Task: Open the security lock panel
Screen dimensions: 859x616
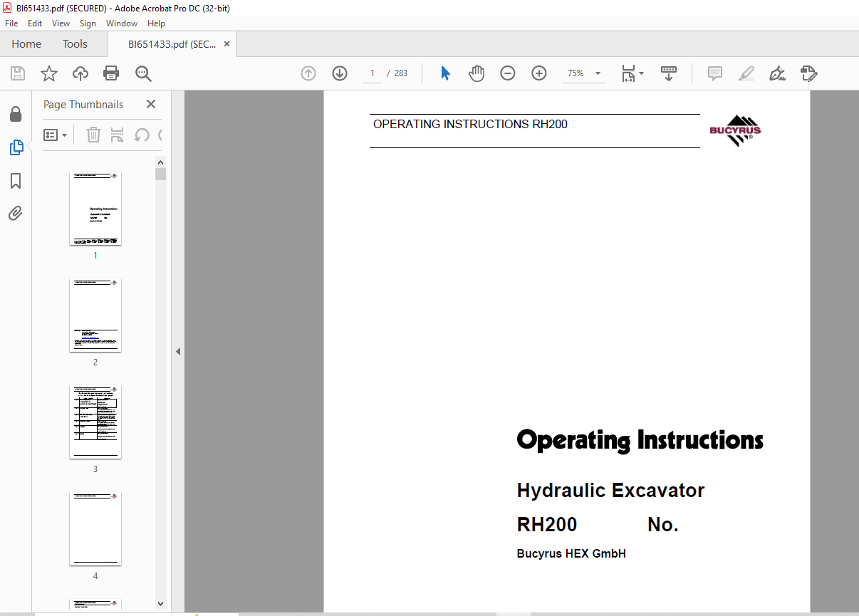Action: (16, 115)
